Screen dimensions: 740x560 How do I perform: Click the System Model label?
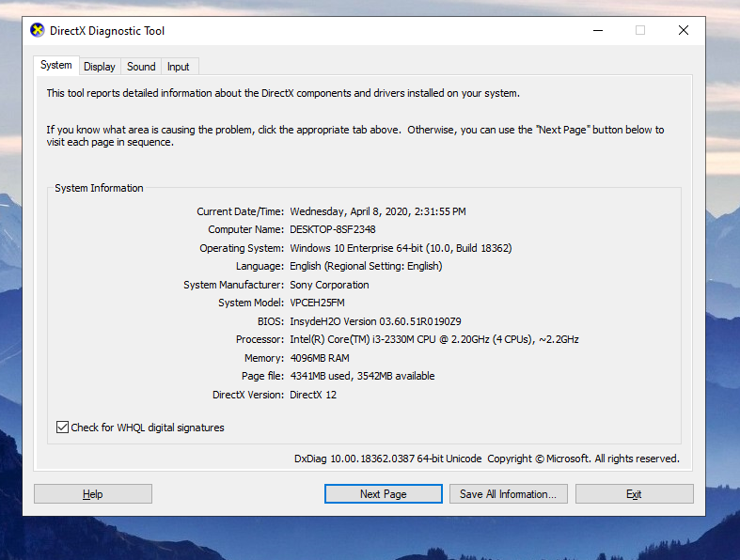click(251, 303)
